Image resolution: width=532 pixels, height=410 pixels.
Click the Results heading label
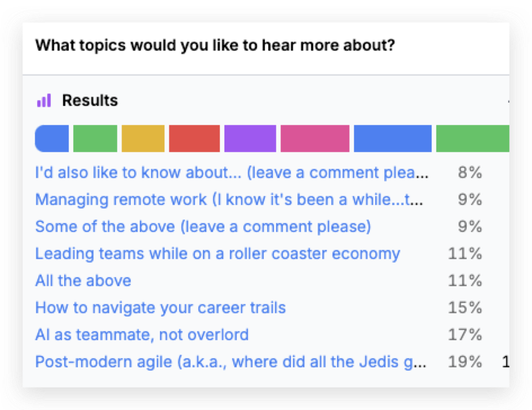(x=90, y=101)
